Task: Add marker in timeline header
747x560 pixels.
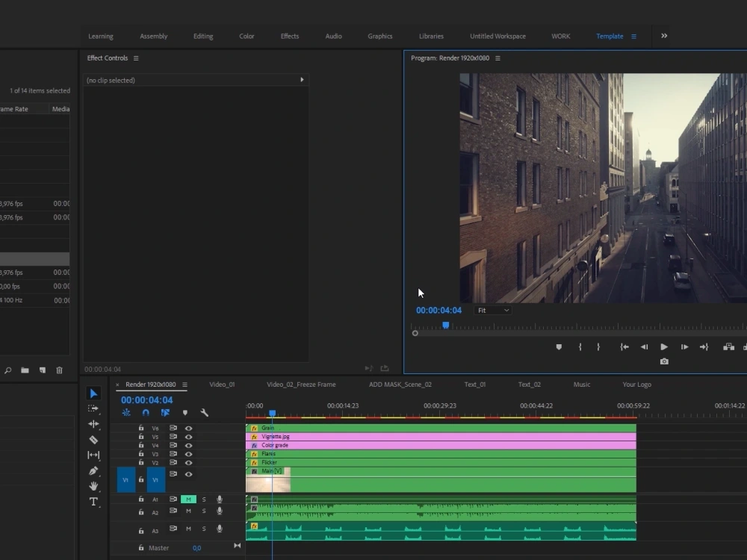Action: tap(185, 413)
